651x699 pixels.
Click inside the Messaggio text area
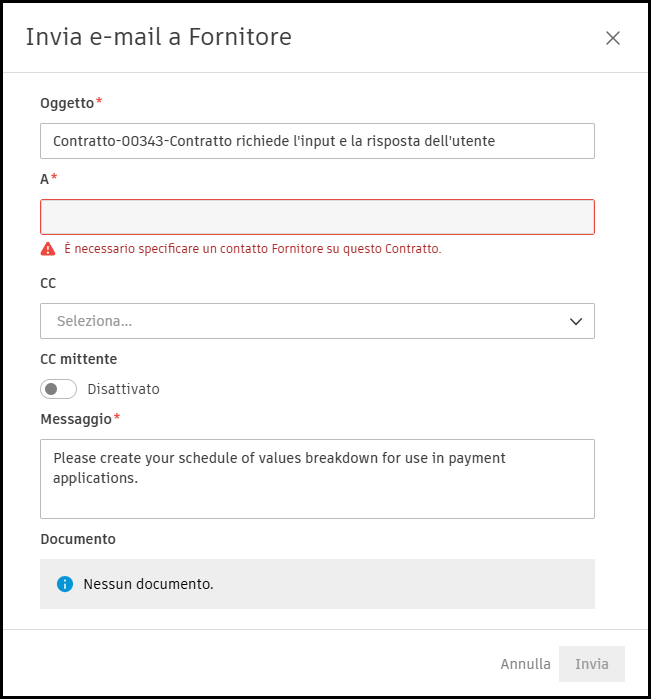tap(317, 478)
